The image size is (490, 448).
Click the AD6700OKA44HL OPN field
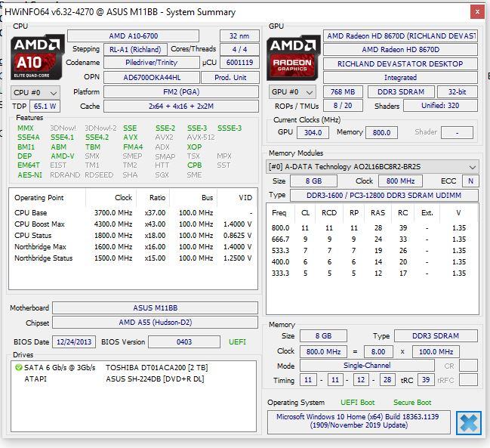(152, 78)
